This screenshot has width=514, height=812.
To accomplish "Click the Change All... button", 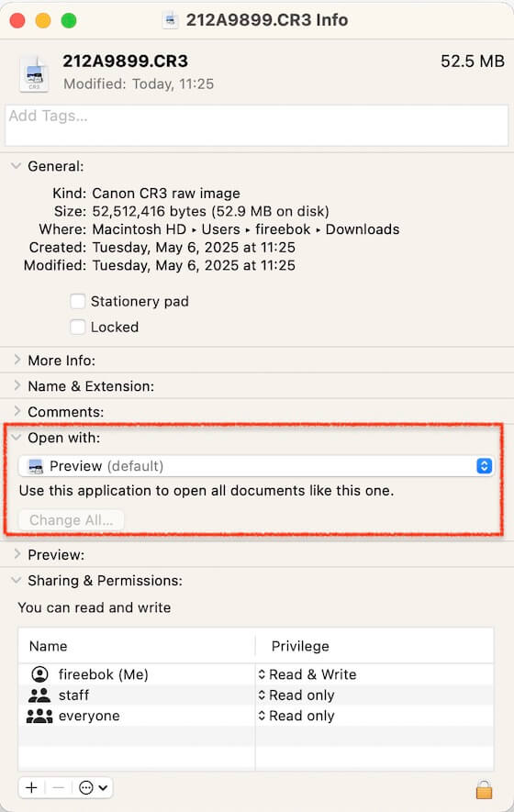I will (71, 520).
